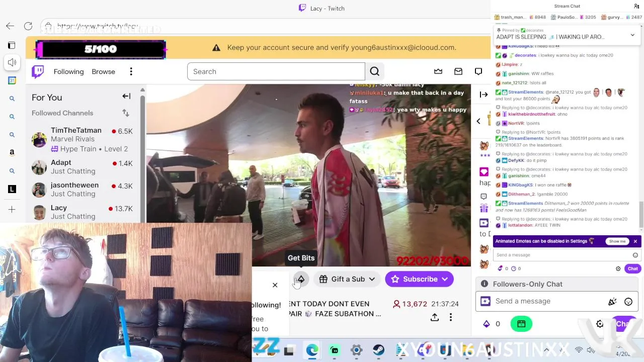Image resolution: width=644 pixels, height=362 pixels.
Task: Open the Followers-Only Chat info icon
Action: pos(485,284)
